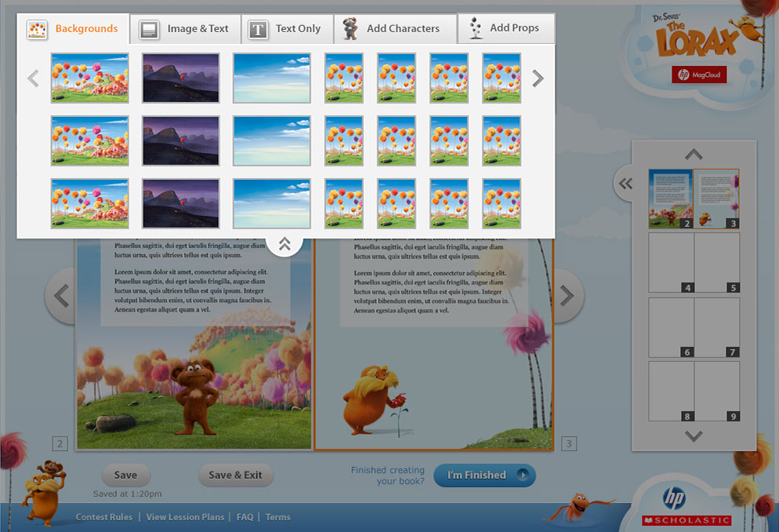Image resolution: width=779 pixels, height=532 pixels.
Task: Click the right page text box
Action: 434,282
